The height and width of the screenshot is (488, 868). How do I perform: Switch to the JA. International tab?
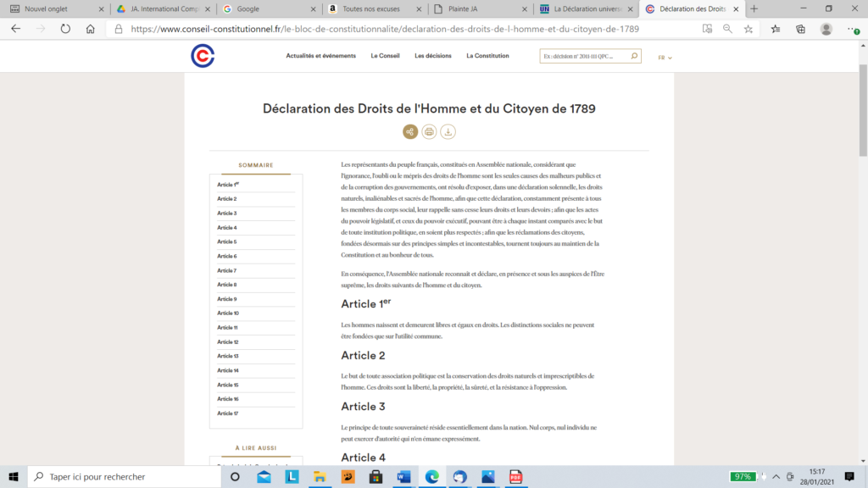pyautogui.click(x=163, y=8)
